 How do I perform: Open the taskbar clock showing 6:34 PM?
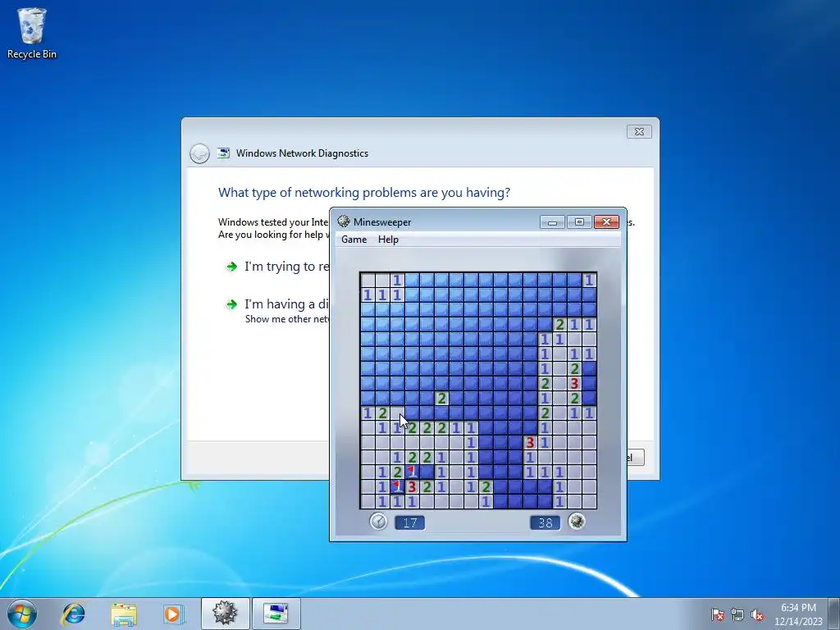click(798, 614)
